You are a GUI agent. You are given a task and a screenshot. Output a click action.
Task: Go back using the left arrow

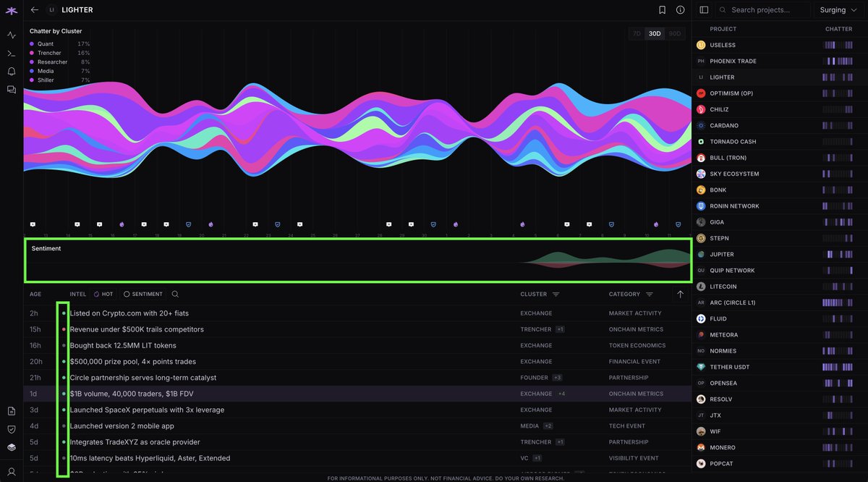(x=34, y=10)
